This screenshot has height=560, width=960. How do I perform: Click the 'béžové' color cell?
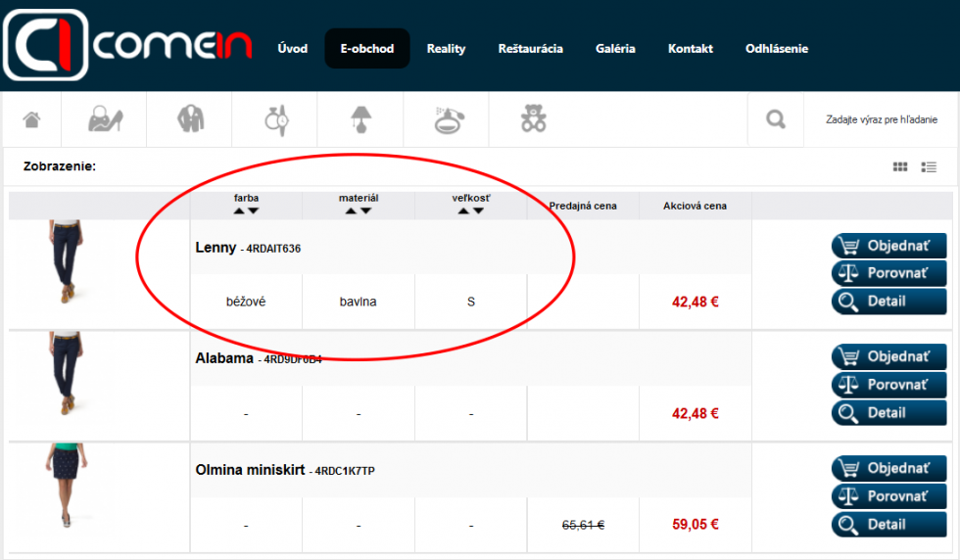coord(246,302)
